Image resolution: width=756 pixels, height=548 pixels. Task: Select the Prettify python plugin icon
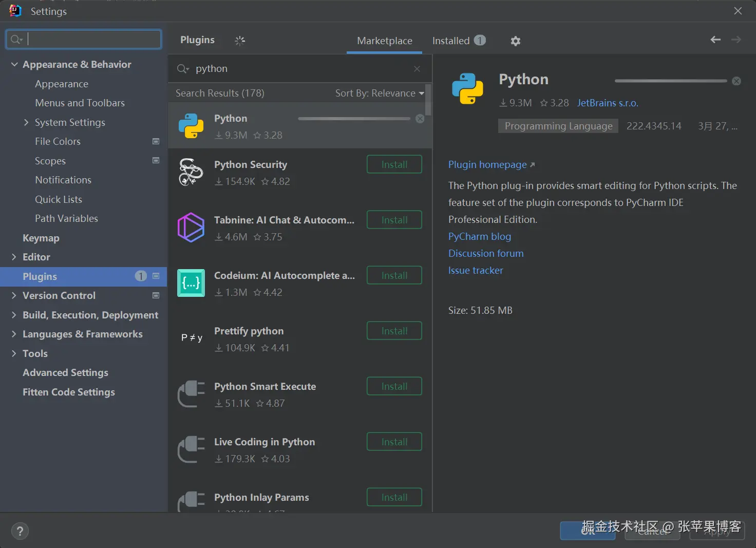pos(192,338)
